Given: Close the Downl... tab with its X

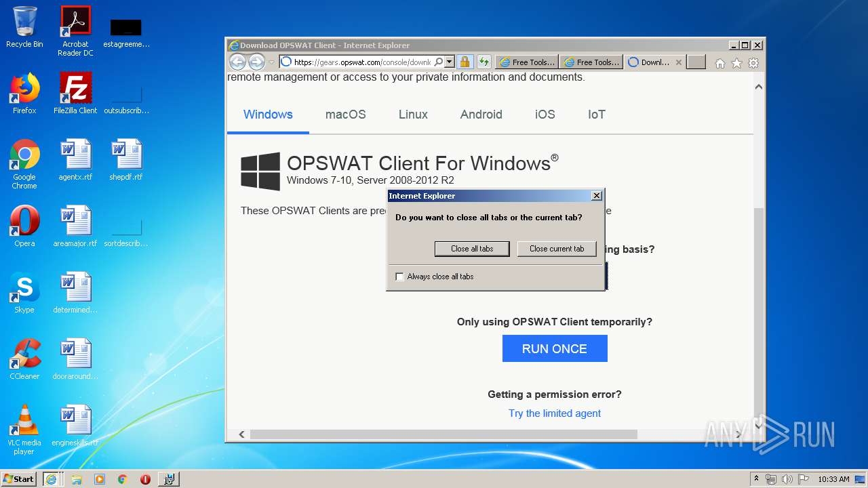Looking at the screenshot, I should [678, 62].
